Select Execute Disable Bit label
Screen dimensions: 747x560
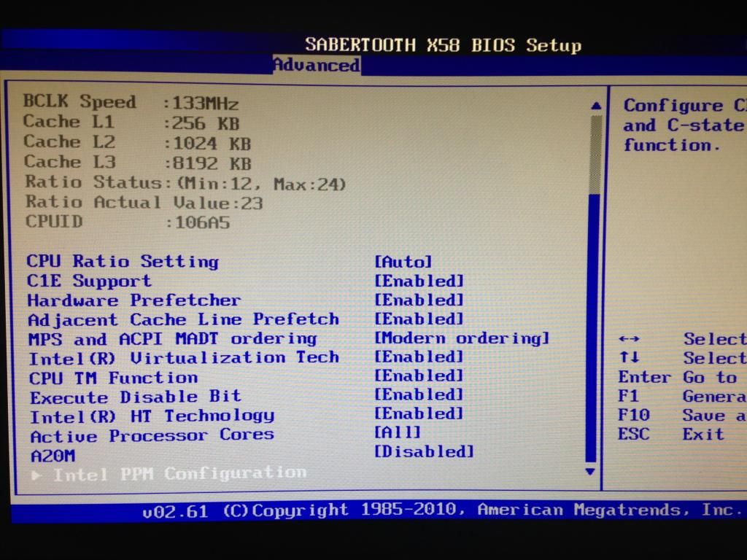tap(136, 397)
